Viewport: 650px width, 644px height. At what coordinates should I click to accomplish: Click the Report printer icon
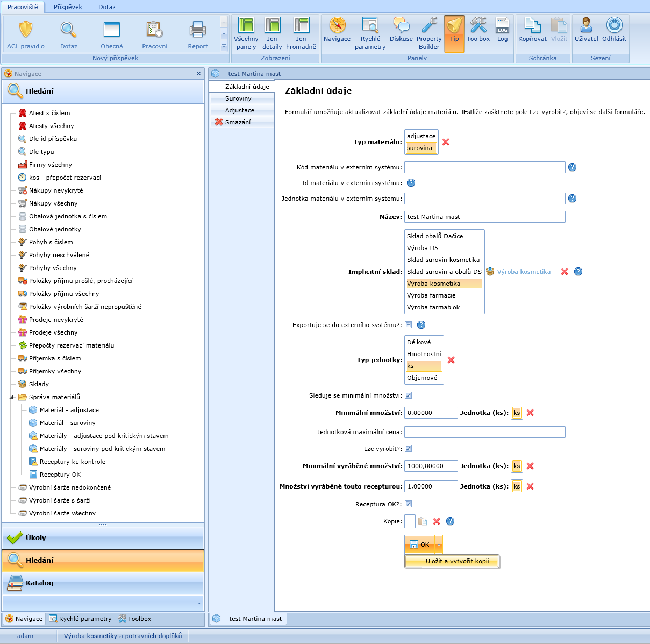[x=197, y=30]
